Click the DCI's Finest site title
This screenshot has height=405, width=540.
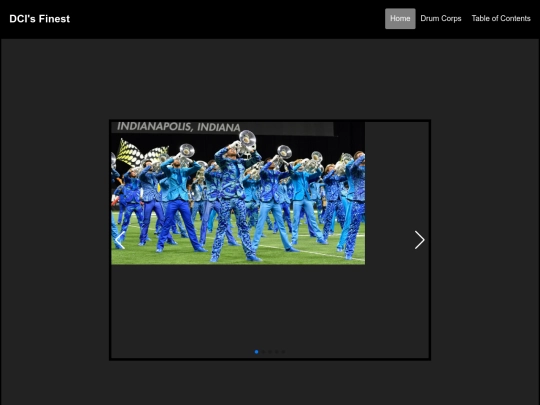pyautogui.click(x=40, y=19)
